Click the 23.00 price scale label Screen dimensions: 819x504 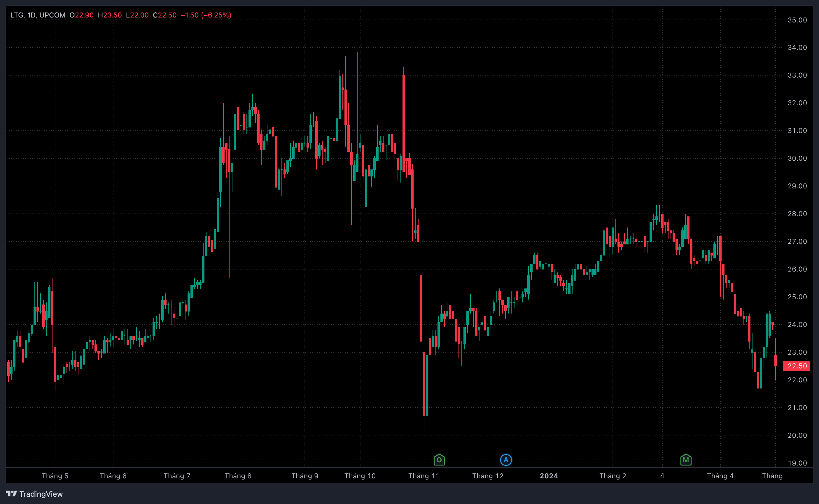(797, 352)
